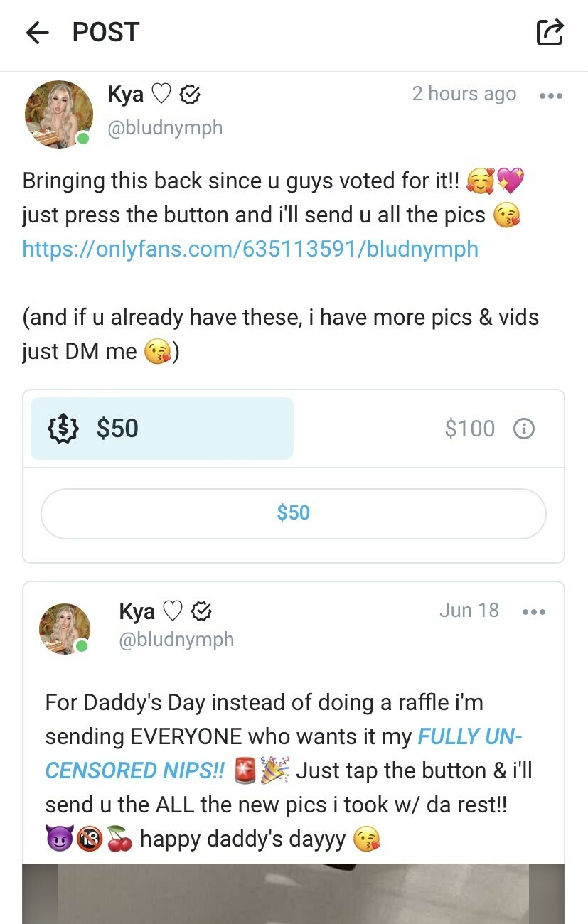This screenshot has width=588, height=924.
Task: Open the onlyfans.com bludnymph link
Action: tap(250, 249)
